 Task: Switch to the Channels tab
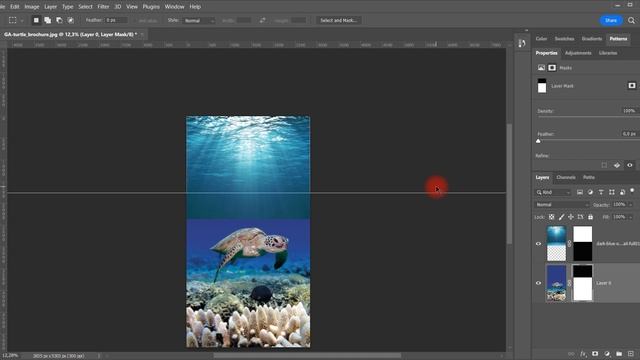(566, 177)
